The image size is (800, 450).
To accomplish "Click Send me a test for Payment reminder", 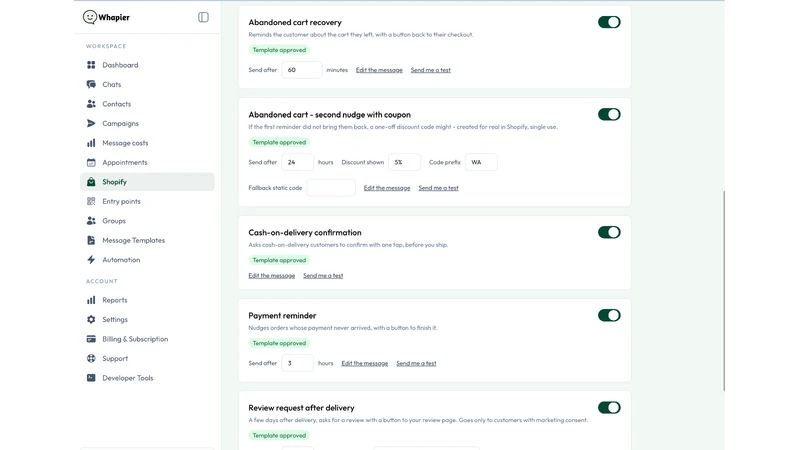I will pos(416,363).
